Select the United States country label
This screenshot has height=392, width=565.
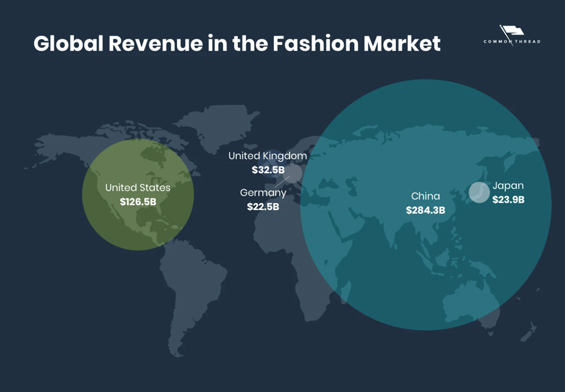pos(138,188)
